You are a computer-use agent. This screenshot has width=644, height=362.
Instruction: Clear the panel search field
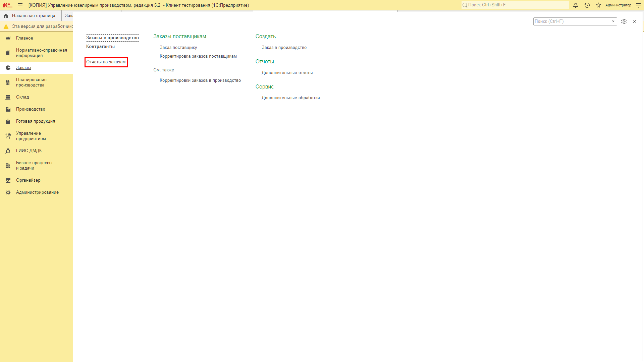click(x=613, y=21)
